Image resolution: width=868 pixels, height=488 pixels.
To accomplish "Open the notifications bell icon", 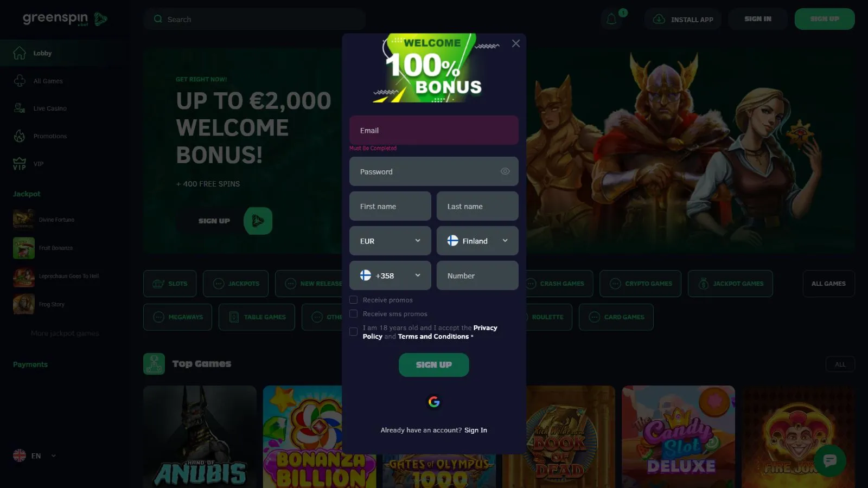I will click(x=611, y=20).
